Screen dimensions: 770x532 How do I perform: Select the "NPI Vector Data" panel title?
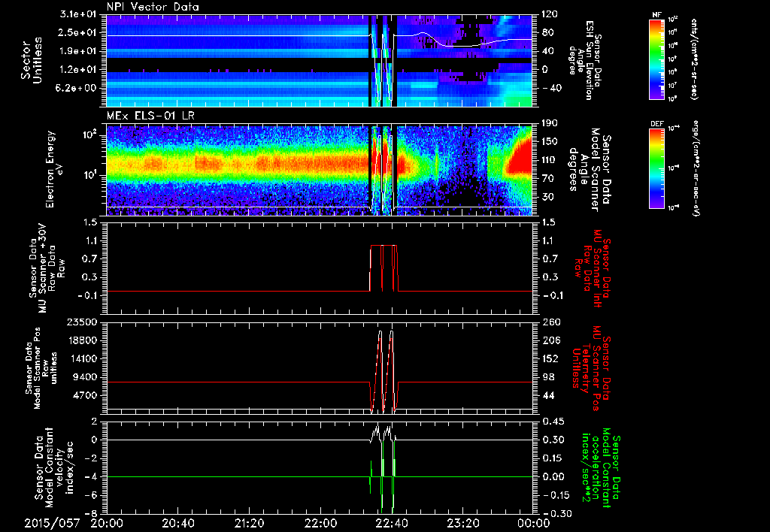tap(153, 7)
